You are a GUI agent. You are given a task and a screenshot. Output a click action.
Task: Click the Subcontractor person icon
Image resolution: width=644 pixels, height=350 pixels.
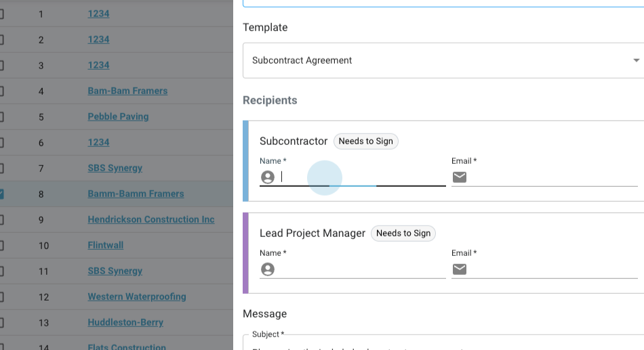point(268,177)
